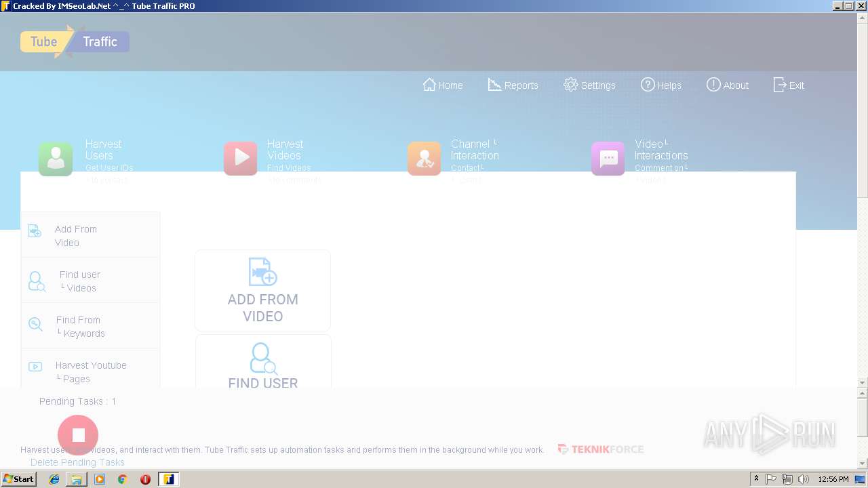
Task: Click Exit in the top menu
Action: point(789,85)
